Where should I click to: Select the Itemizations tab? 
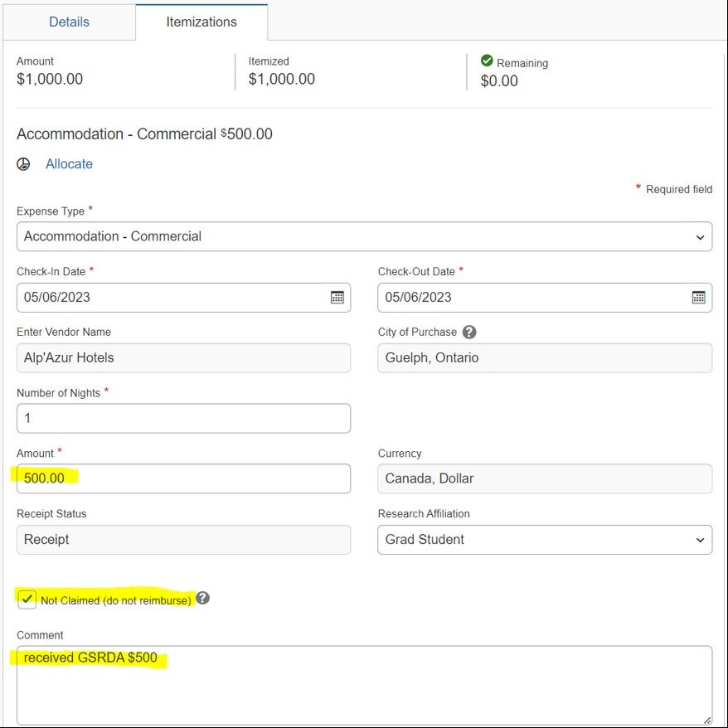tap(201, 22)
